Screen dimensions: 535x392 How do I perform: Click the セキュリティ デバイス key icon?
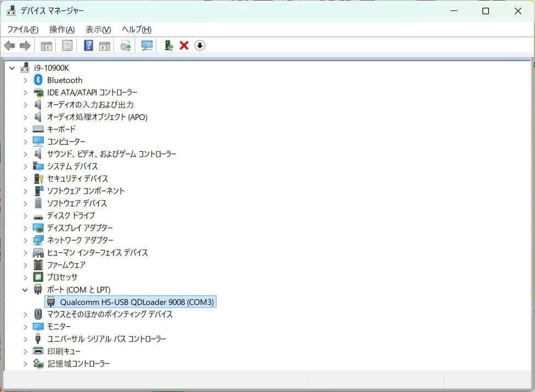(x=38, y=178)
